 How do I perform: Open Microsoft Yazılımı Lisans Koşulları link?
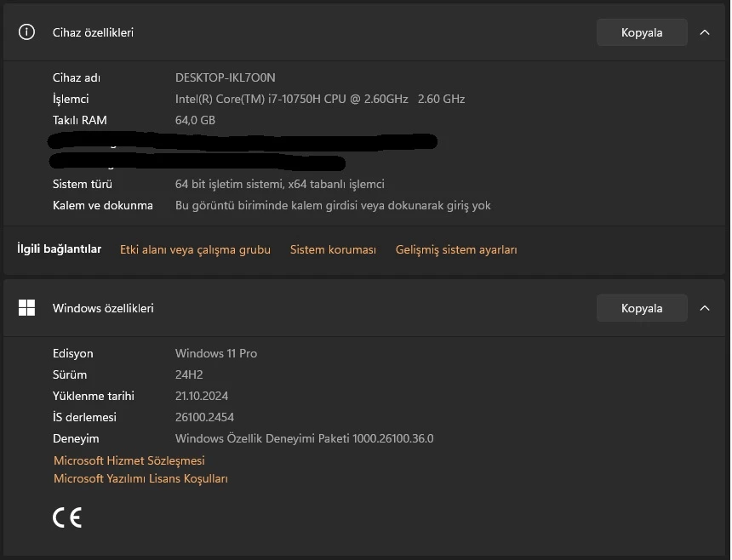[x=140, y=479]
